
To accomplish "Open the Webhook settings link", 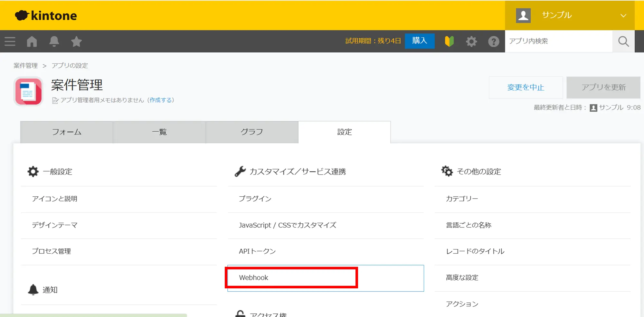I will click(254, 278).
